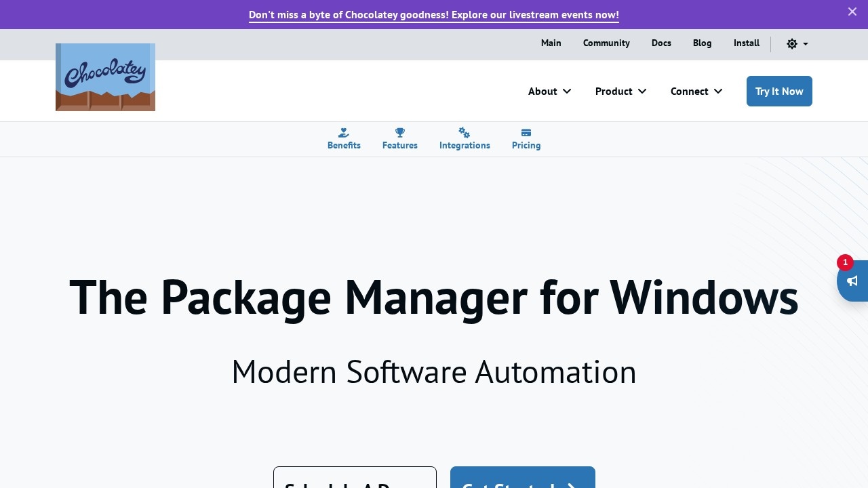Open the Install page link
The width and height of the screenshot is (868, 488).
(747, 43)
